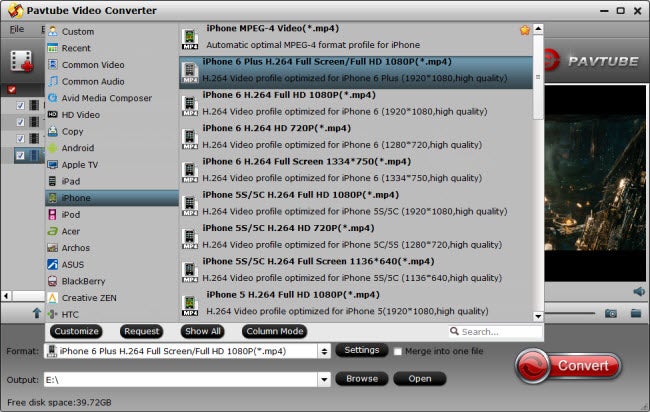The width and height of the screenshot is (650, 412).
Task: Choose the Common Video category
Action: click(112, 65)
